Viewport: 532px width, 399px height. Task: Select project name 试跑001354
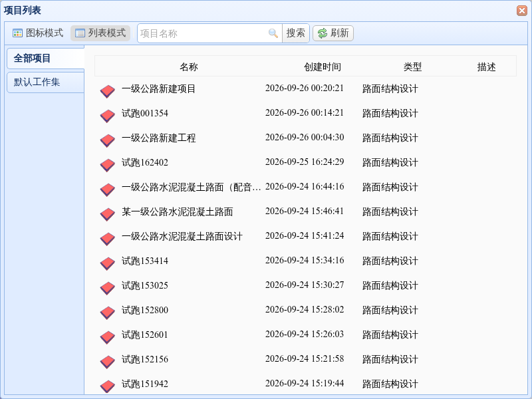click(145, 113)
